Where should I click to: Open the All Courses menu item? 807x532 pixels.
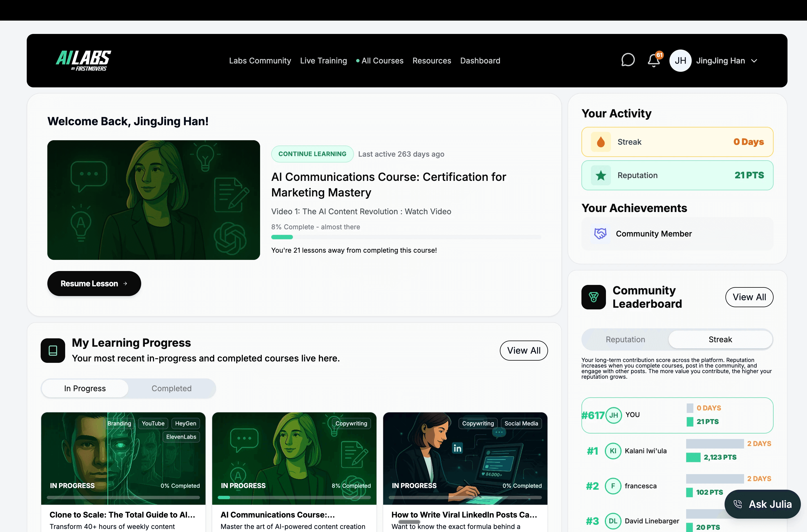[x=382, y=61]
